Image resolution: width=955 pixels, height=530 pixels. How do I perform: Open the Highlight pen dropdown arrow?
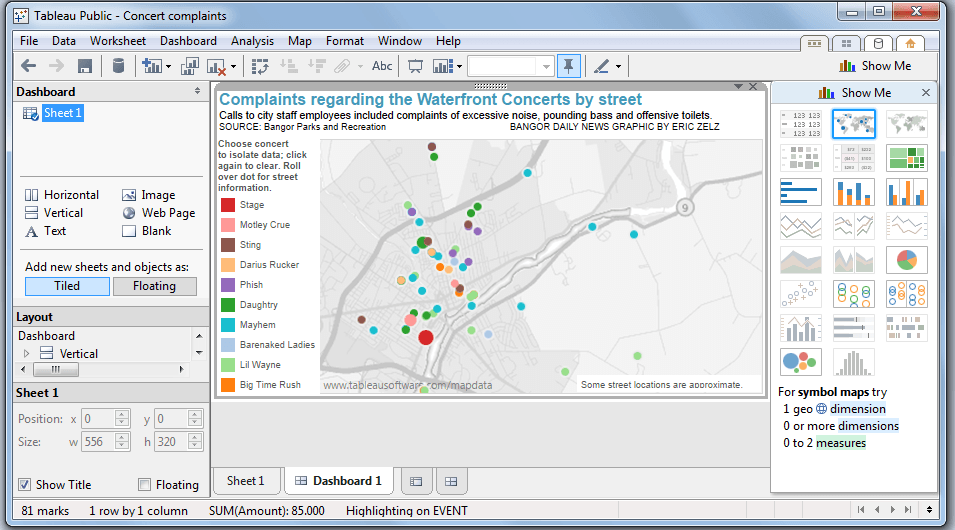pyautogui.click(x=618, y=66)
